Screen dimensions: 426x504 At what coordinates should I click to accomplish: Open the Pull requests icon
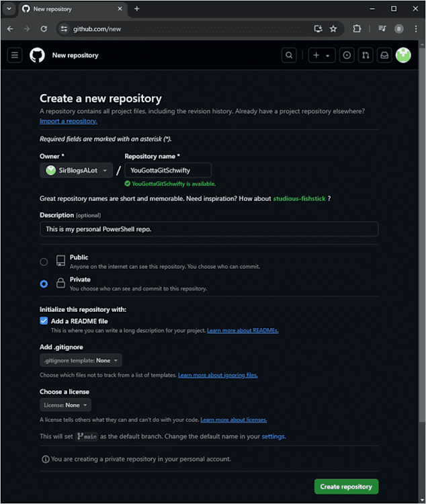tap(366, 55)
